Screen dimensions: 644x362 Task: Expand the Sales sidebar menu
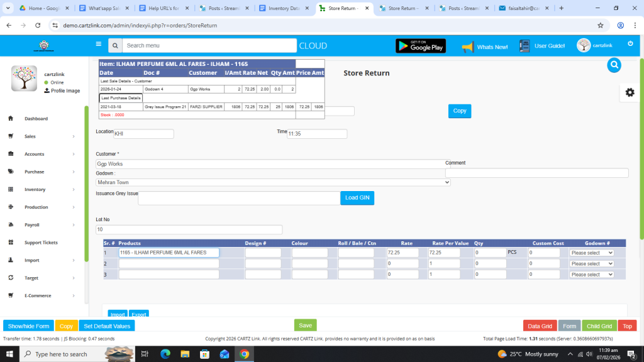tap(41, 136)
